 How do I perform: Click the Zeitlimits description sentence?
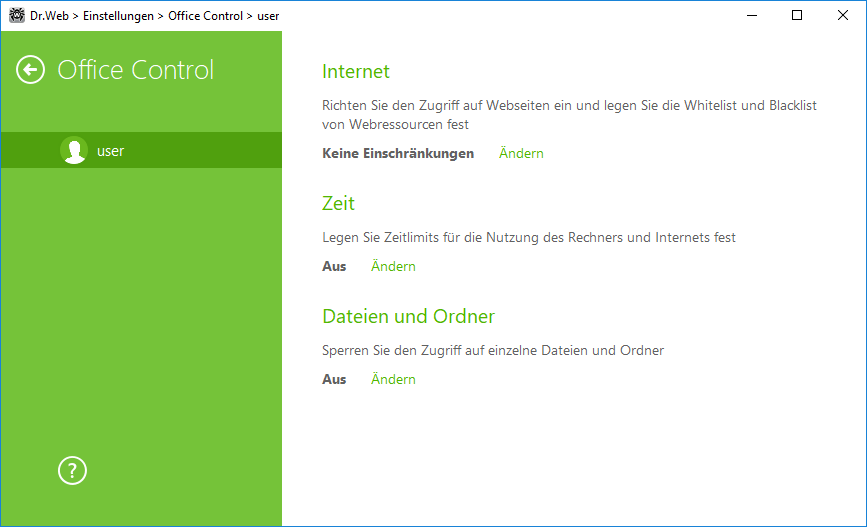tap(529, 237)
